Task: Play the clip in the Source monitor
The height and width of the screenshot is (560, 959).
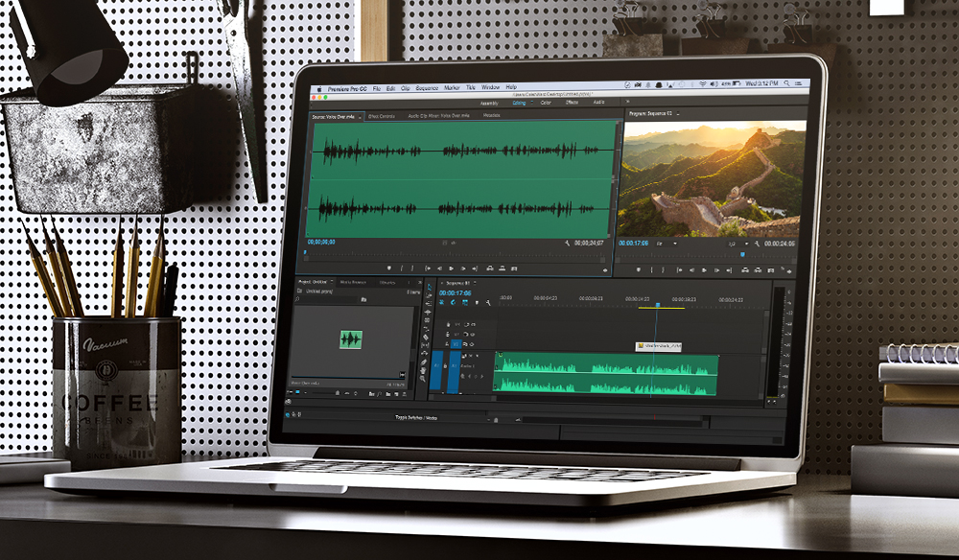Action: pyautogui.click(x=452, y=268)
